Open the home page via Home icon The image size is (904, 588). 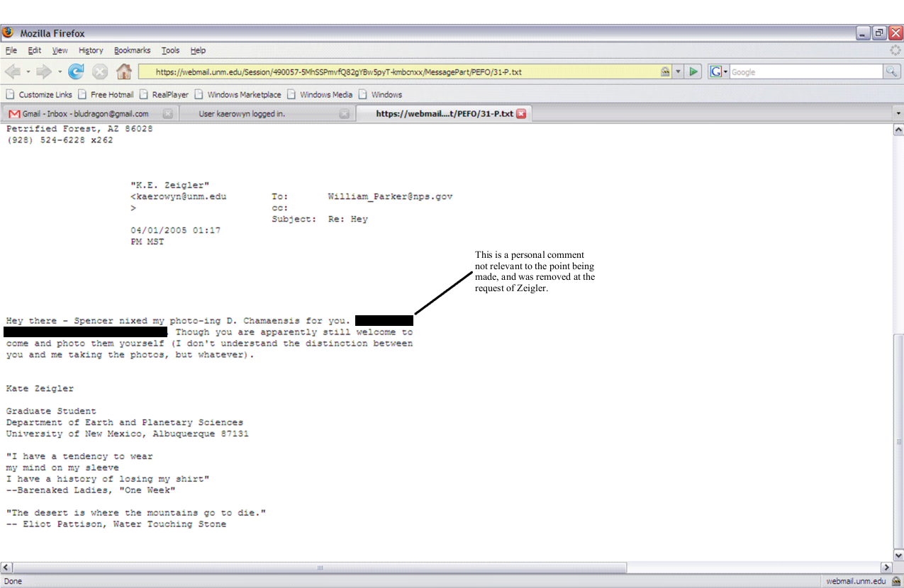coord(124,72)
